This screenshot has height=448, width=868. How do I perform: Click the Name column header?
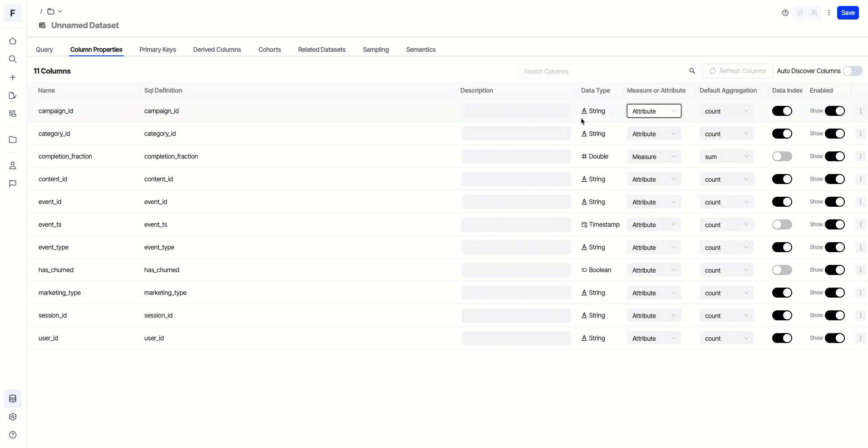pos(47,90)
